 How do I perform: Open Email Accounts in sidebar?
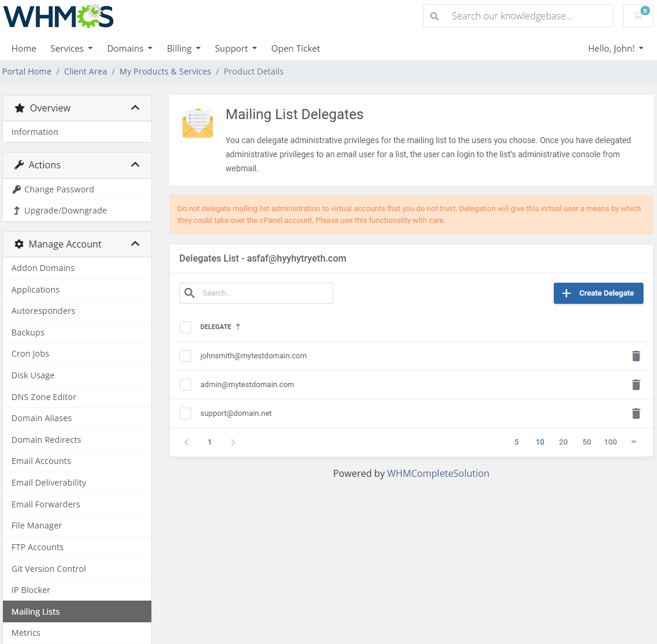(77, 462)
